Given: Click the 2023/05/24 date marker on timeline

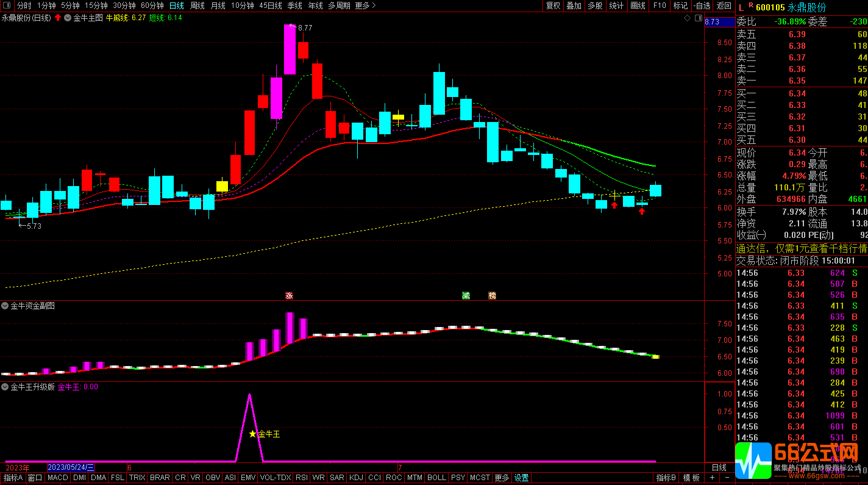Looking at the screenshot, I should (x=71, y=467).
